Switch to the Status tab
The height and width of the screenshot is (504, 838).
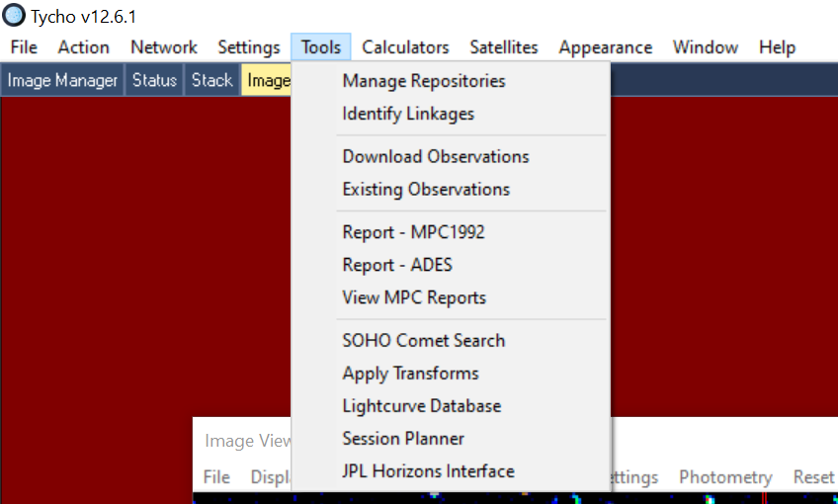tap(154, 81)
